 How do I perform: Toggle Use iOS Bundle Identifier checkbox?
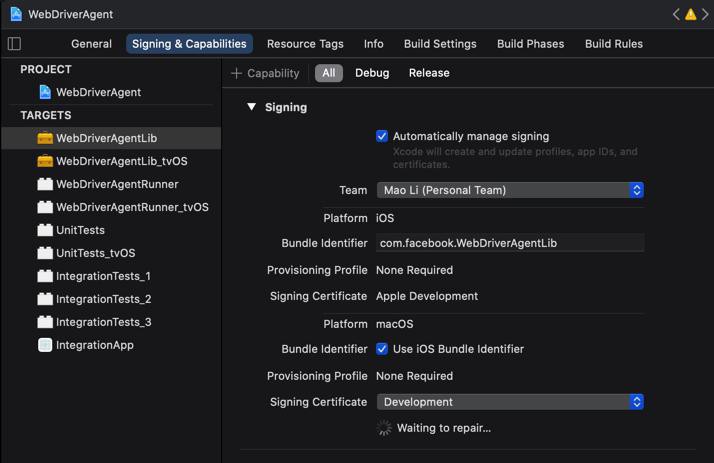click(382, 349)
